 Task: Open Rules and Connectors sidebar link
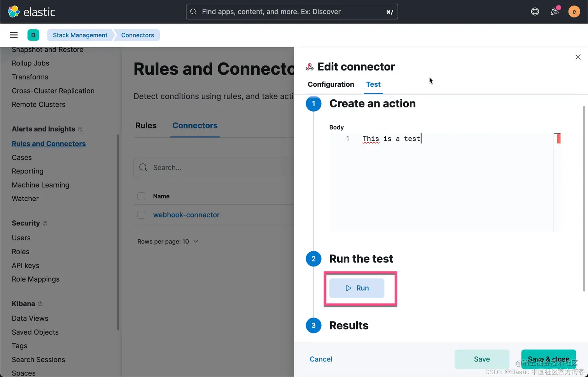49,144
